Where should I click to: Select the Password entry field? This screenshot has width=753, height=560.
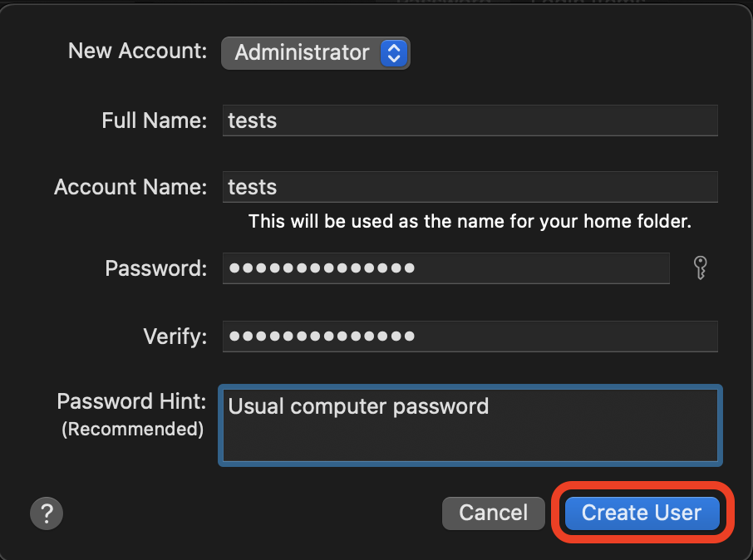445,268
